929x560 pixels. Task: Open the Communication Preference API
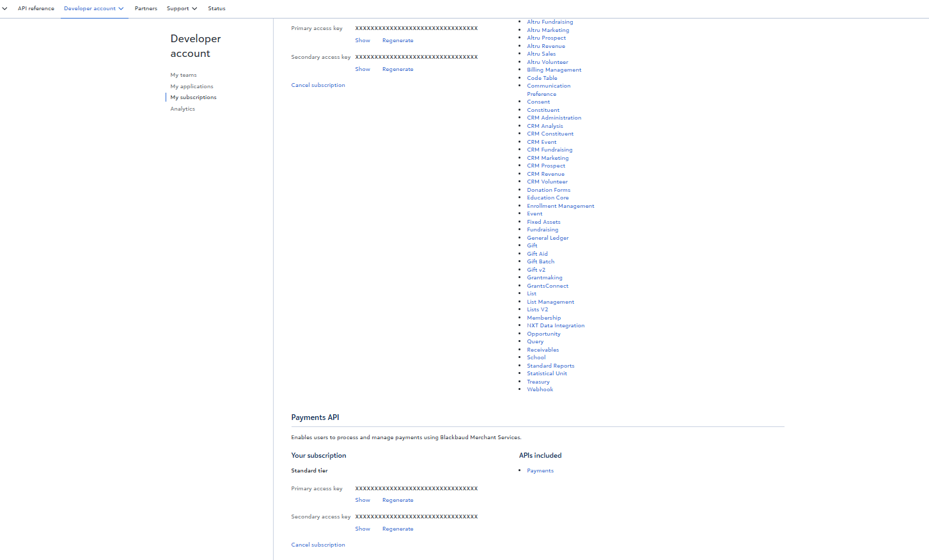click(549, 89)
